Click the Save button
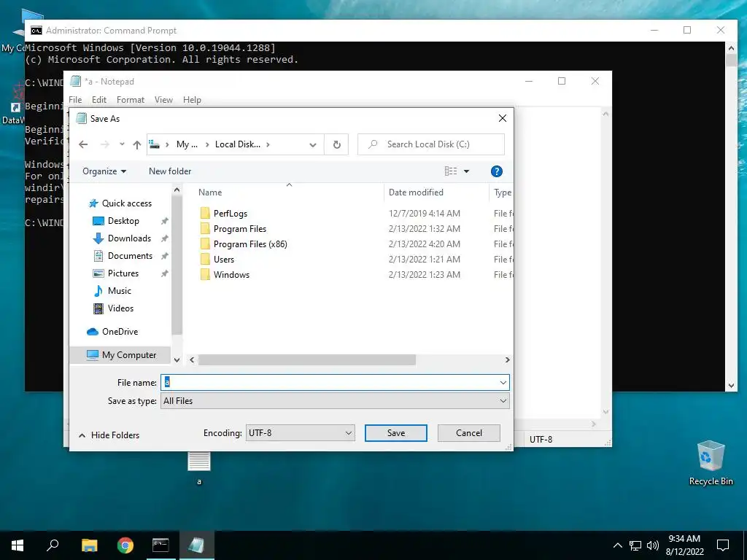 point(396,433)
